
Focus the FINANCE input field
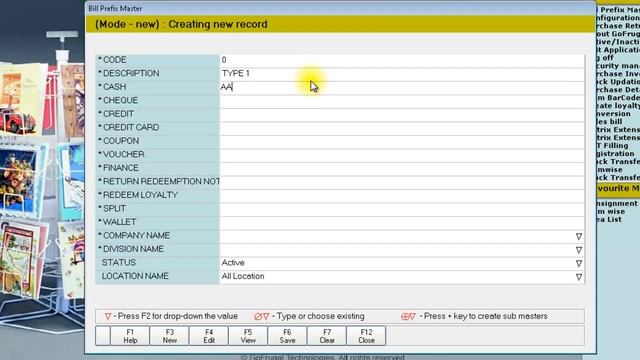tap(402, 168)
